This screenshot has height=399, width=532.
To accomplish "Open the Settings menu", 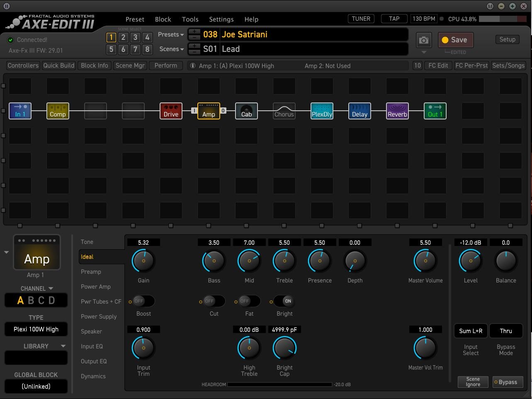I will pyautogui.click(x=221, y=19).
